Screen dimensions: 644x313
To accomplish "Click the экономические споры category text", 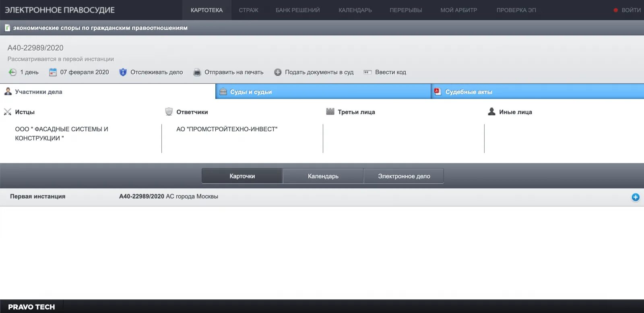I will pos(100,28).
